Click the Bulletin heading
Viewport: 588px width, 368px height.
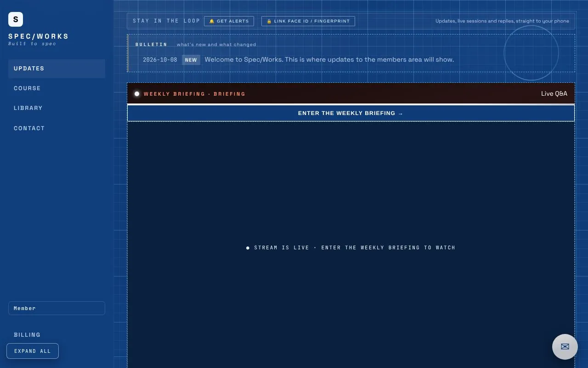click(152, 45)
